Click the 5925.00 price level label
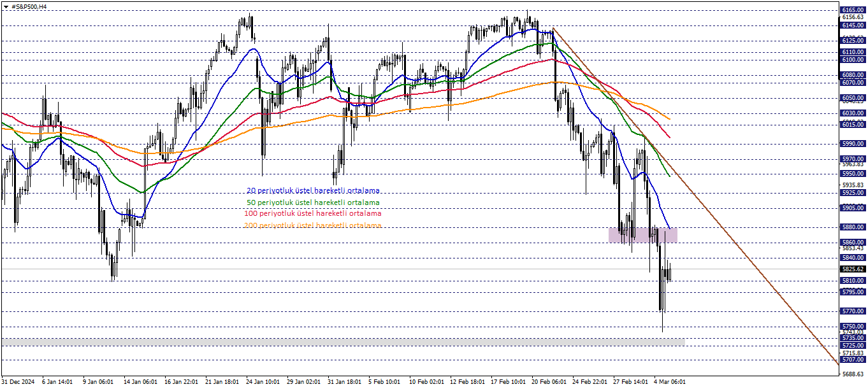The width and height of the screenshot is (868, 389). [x=853, y=193]
